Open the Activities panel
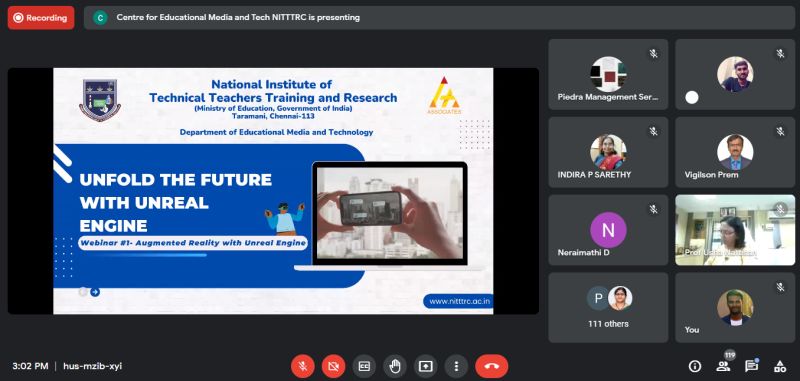800x381 pixels. (780, 366)
